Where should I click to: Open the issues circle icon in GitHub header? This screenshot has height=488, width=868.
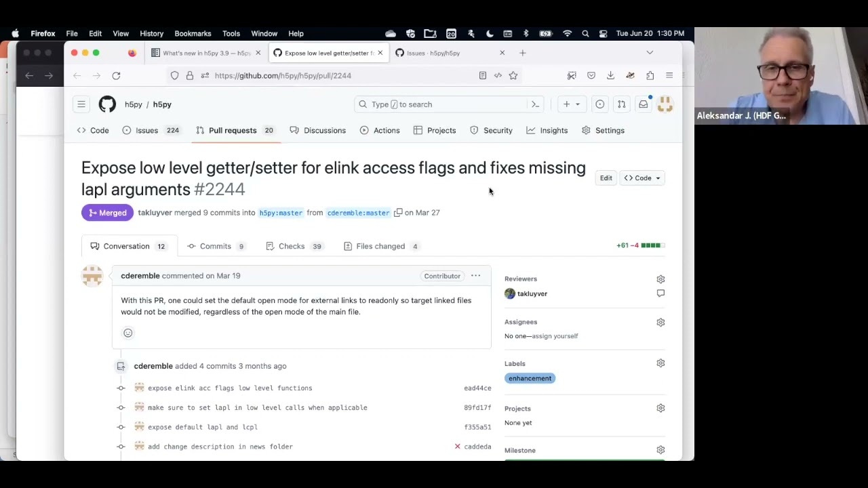coord(600,104)
